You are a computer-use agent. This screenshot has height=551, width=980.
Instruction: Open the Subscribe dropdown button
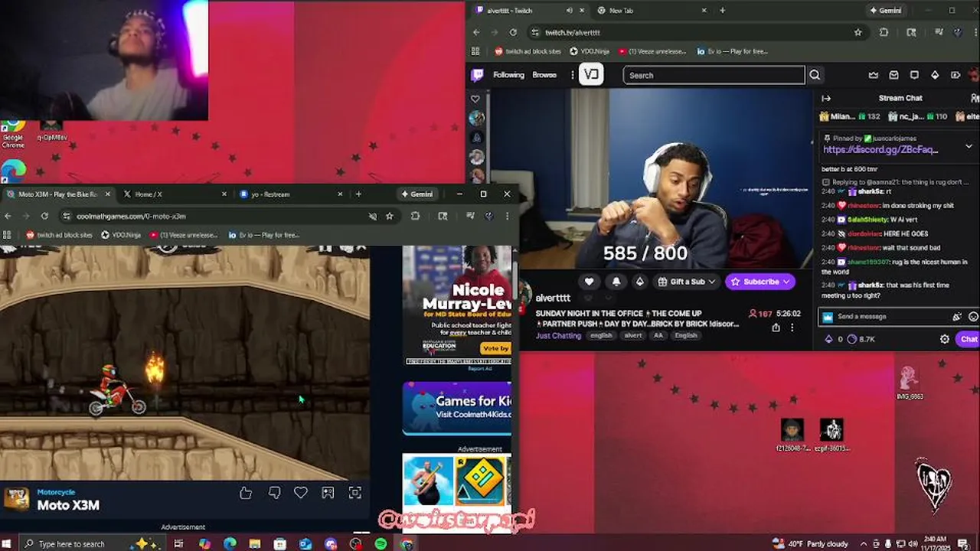coord(760,282)
